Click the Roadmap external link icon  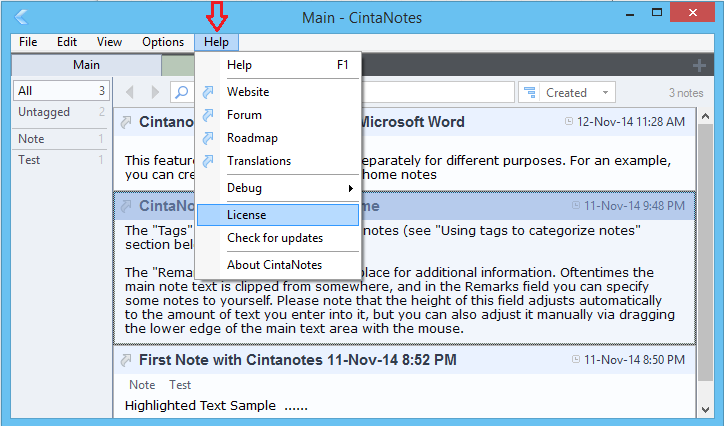(208, 138)
